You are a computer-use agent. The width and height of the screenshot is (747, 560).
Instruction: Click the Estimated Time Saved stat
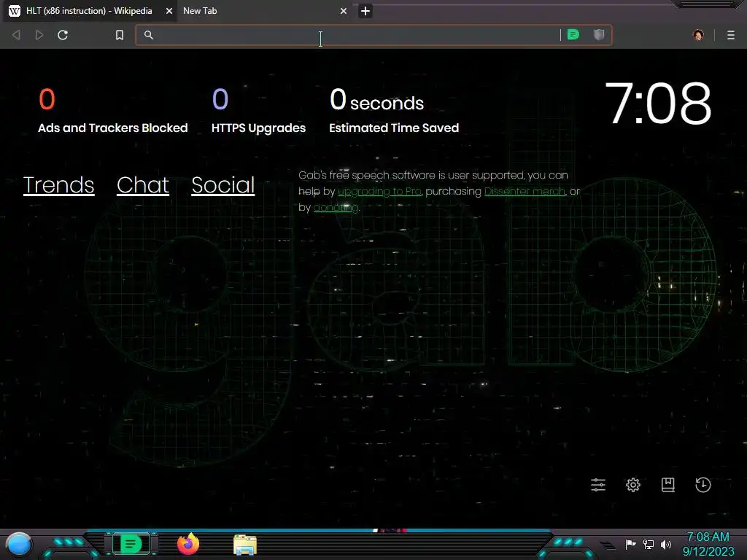[394, 111]
